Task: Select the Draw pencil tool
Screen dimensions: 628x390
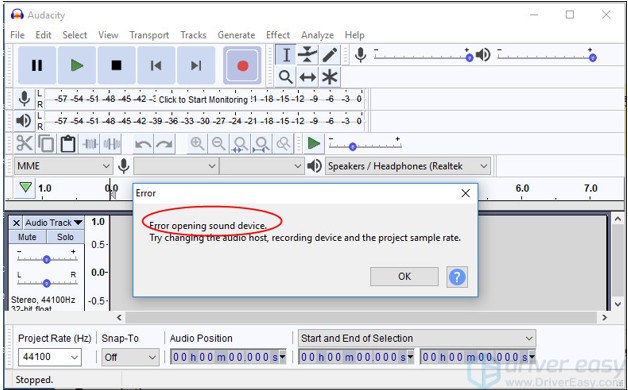Action: 329,54
